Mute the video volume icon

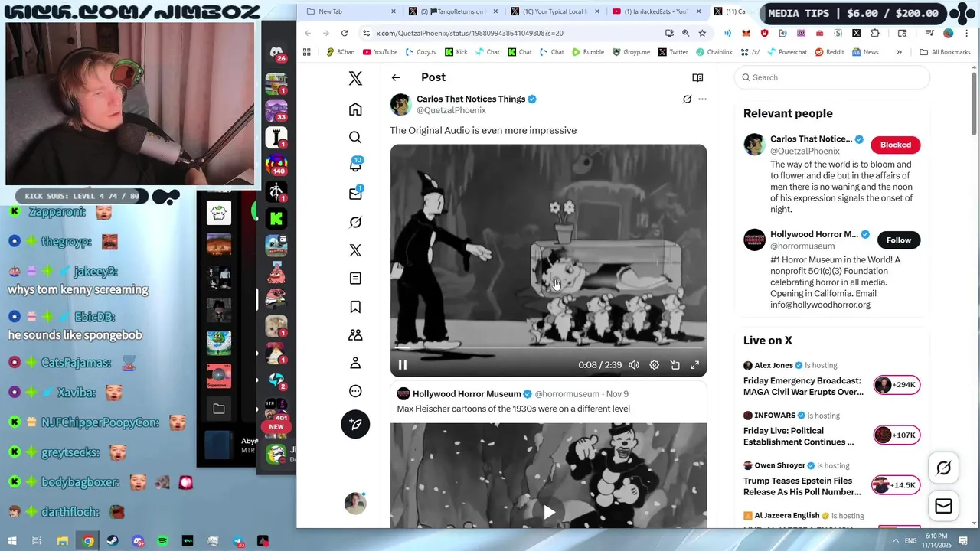point(634,365)
